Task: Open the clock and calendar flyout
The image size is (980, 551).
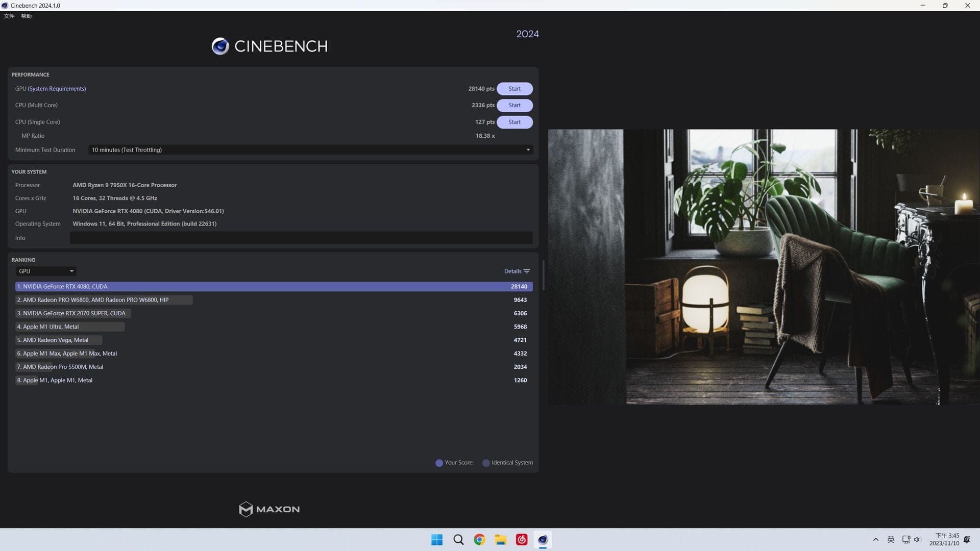Action: [944, 540]
